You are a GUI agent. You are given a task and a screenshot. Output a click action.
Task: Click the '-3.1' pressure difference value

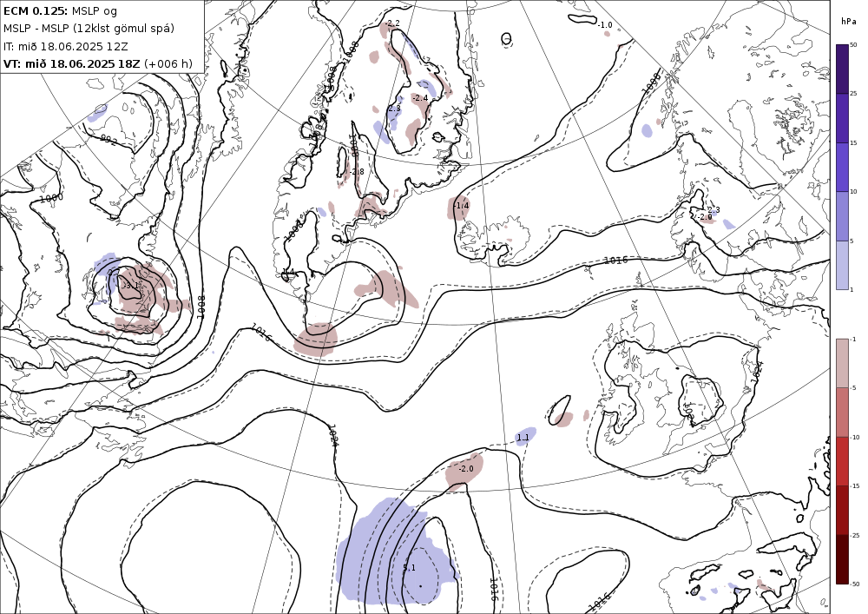[x=129, y=286]
